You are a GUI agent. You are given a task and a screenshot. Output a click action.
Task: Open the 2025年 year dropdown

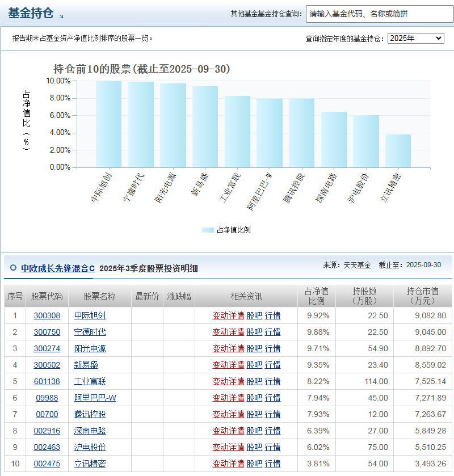coord(416,38)
